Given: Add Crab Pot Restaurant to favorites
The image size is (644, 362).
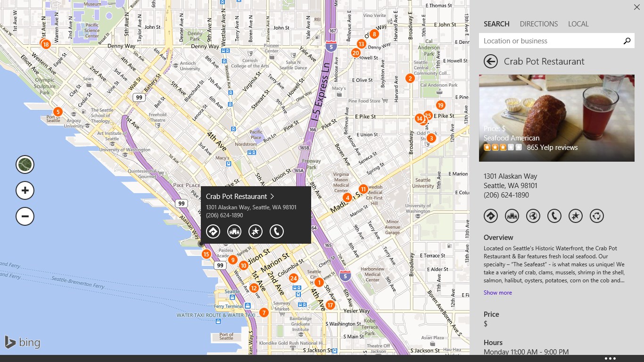Looking at the screenshot, I should pyautogui.click(x=576, y=216).
